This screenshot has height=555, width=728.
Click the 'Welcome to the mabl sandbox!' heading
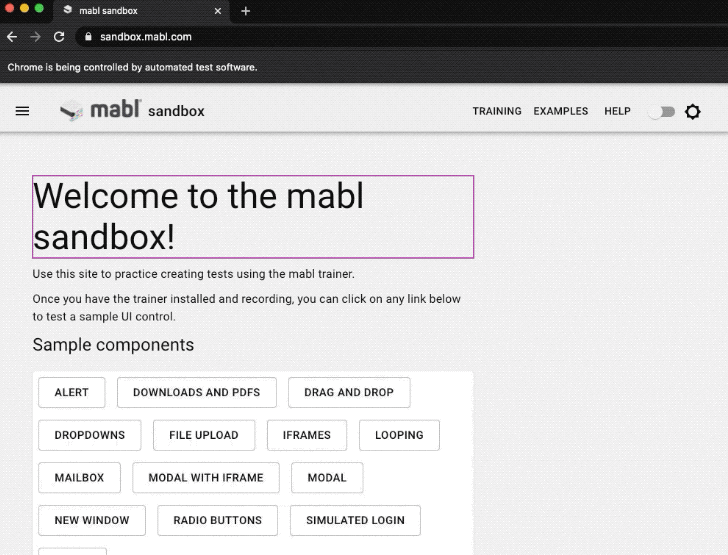coord(253,216)
